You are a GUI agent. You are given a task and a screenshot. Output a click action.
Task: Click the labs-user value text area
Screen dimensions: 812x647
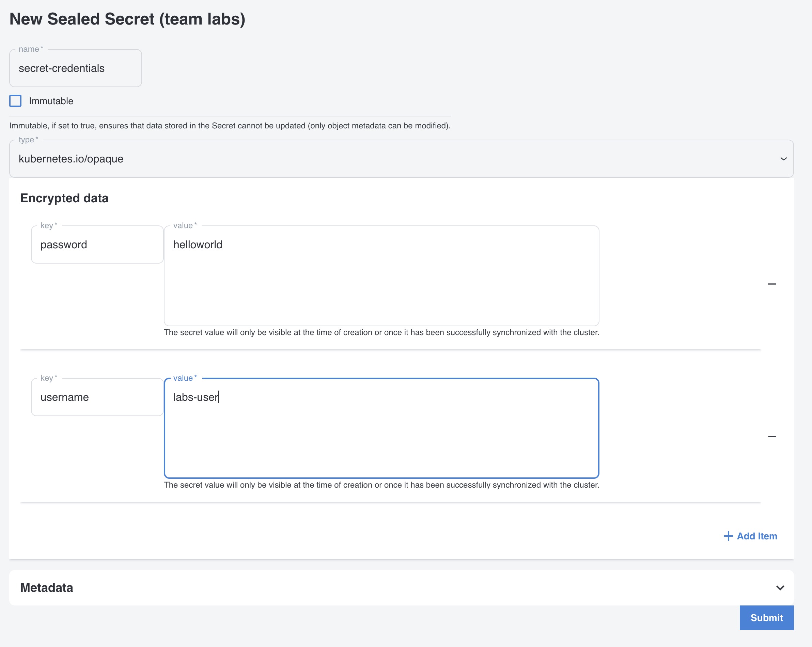(381, 428)
